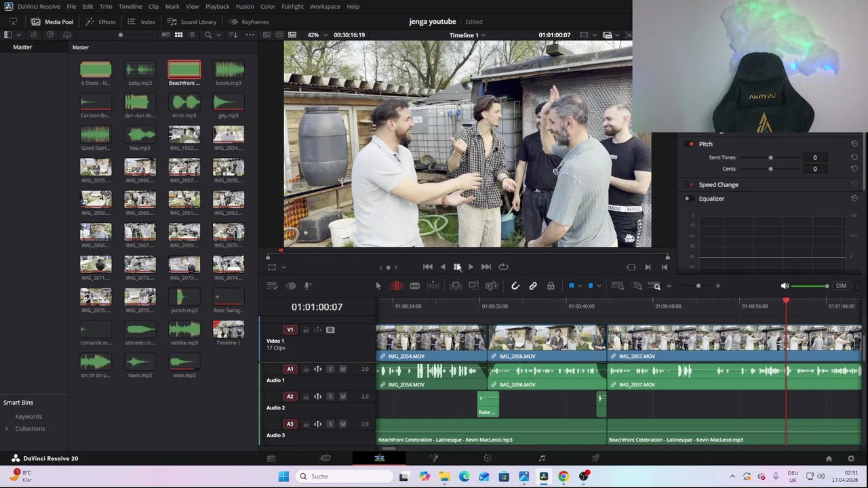This screenshot has height=488, width=868.
Task: Jump to the last frame of timeline
Action: click(x=486, y=267)
